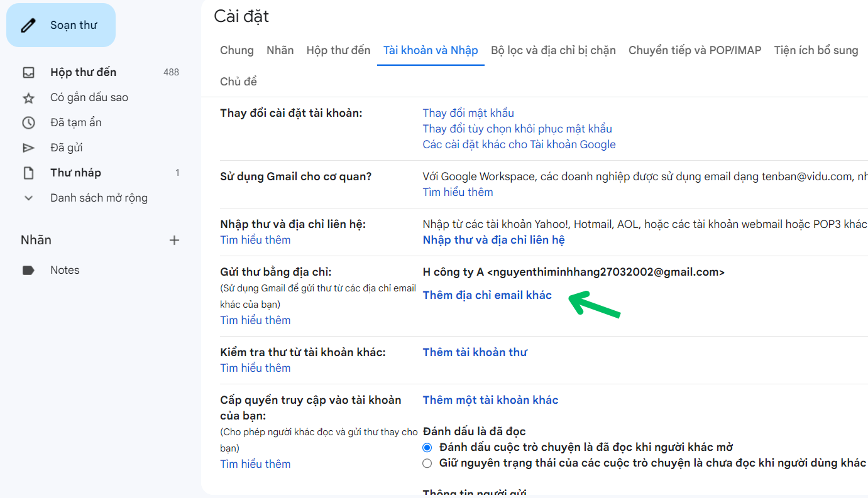The height and width of the screenshot is (498, 868).
Task: Click the plus icon to create new label
Action: tap(175, 240)
